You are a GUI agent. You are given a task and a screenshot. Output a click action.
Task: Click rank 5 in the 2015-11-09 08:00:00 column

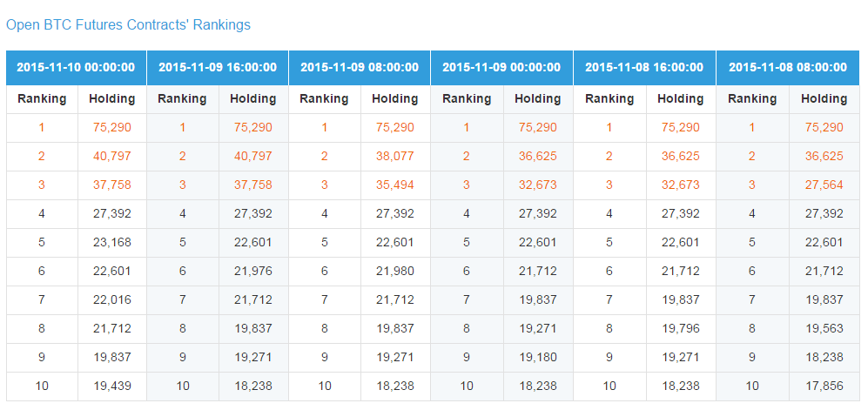(x=325, y=243)
